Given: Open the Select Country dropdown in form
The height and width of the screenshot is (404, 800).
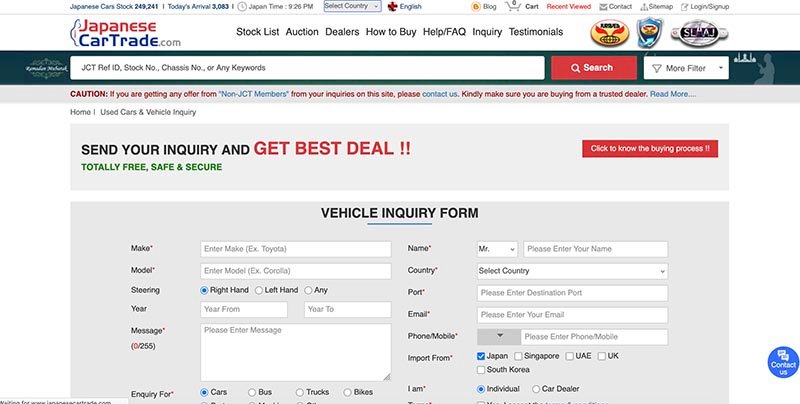Looking at the screenshot, I should click(x=572, y=271).
